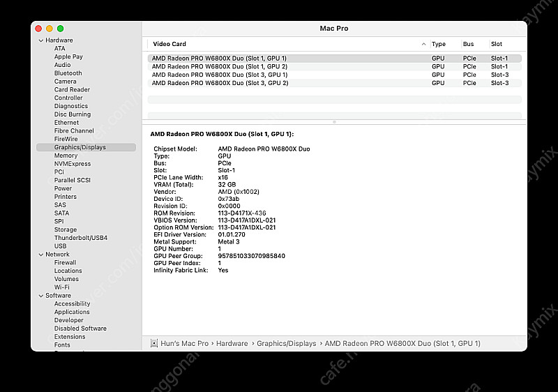Select Fonts in the sidebar

[62, 345]
